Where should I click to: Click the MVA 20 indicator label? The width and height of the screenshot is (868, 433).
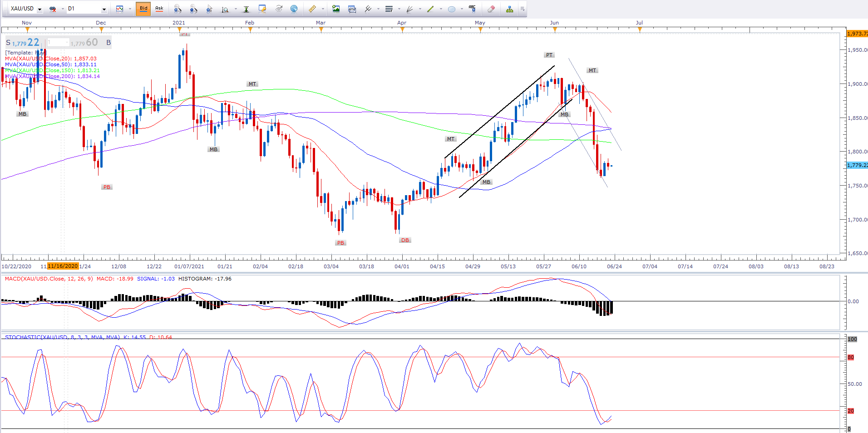pos(50,59)
